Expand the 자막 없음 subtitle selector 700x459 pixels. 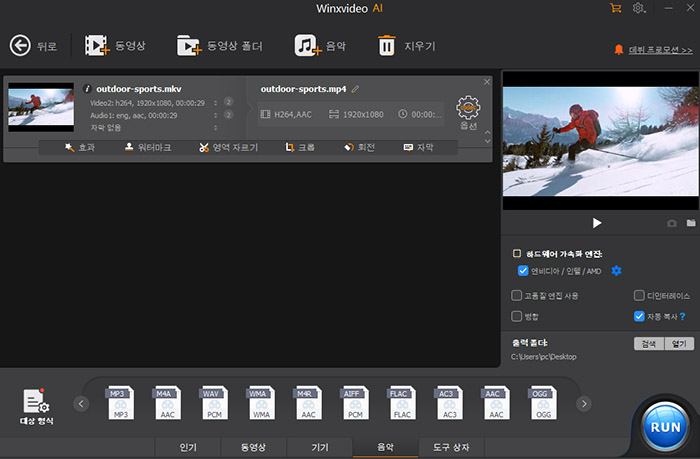point(215,128)
